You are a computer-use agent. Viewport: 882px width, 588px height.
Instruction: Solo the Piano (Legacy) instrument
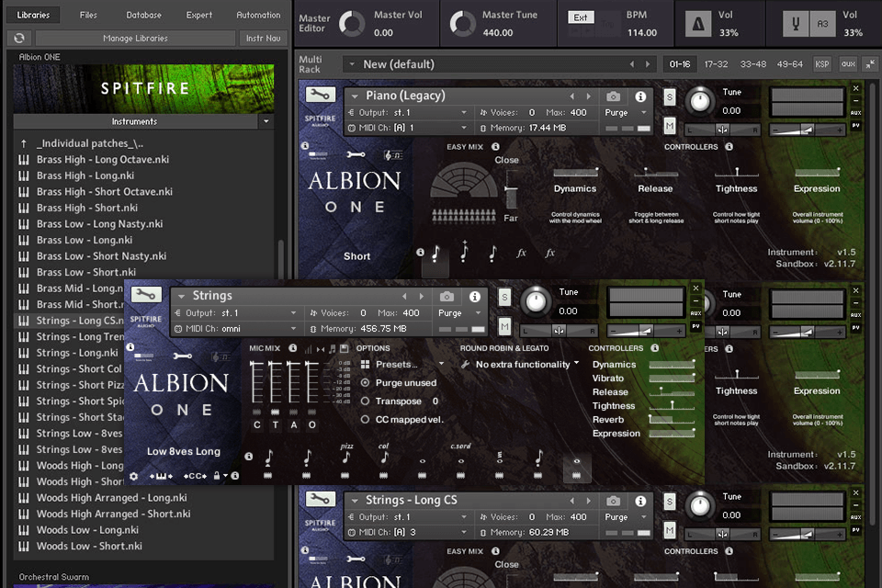coord(670,97)
